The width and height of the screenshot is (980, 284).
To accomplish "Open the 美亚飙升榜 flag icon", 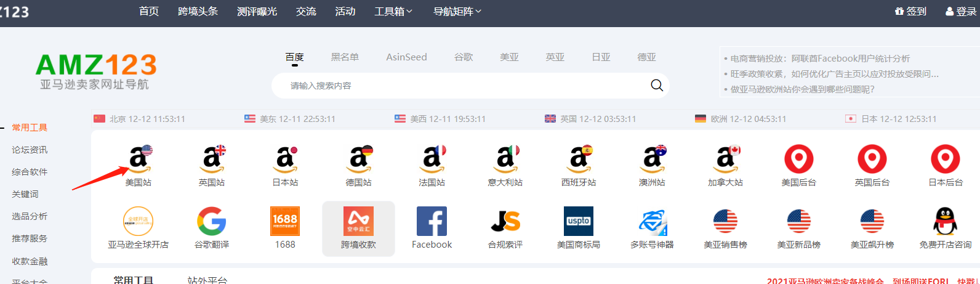I will [x=872, y=221].
